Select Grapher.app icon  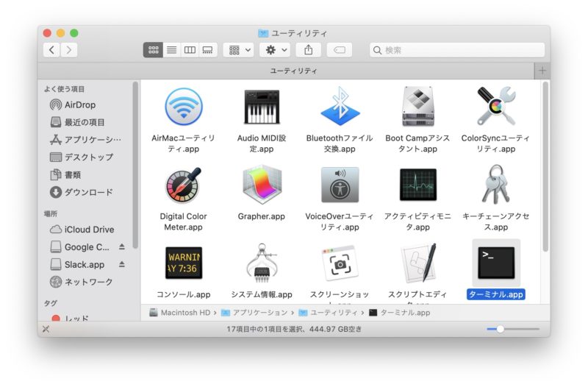click(x=262, y=185)
